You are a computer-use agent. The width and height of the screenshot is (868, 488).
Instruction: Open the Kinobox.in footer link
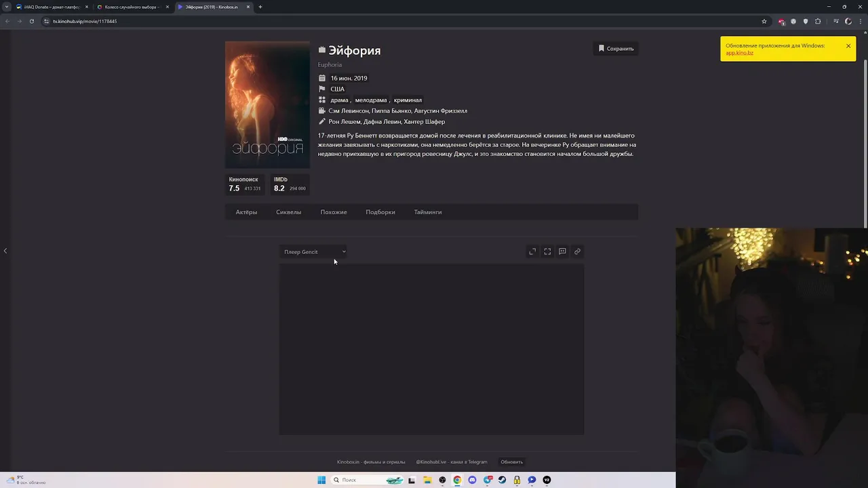click(371, 462)
